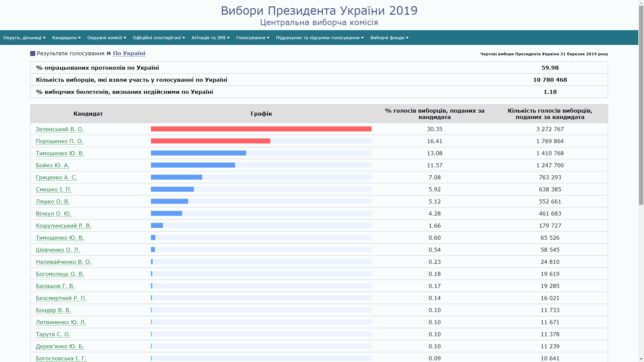The height and width of the screenshot is (362, 644).
Task: Open candidate Смешко І. П. link
Action: pyautogui.click(x=54, y=189)
